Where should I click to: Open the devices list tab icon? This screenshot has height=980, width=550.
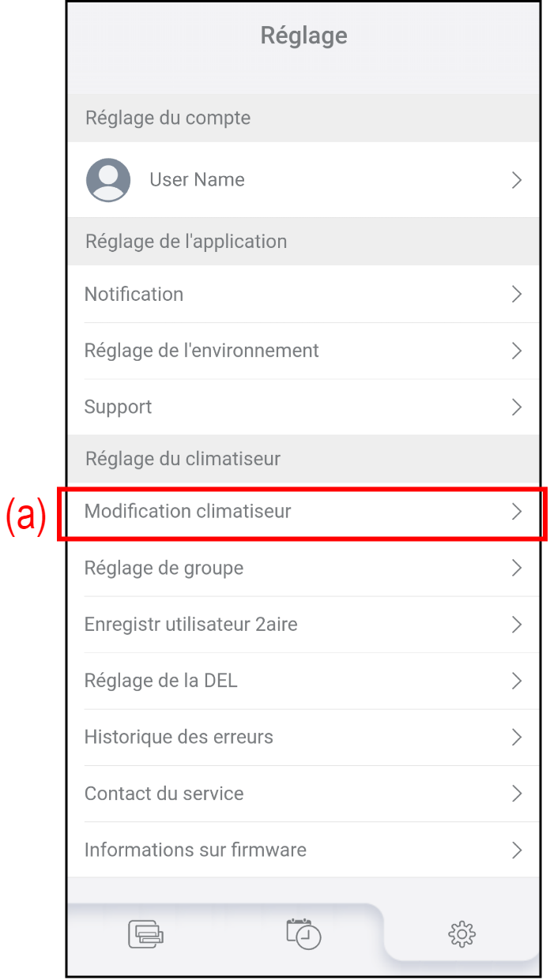point(146,934)
